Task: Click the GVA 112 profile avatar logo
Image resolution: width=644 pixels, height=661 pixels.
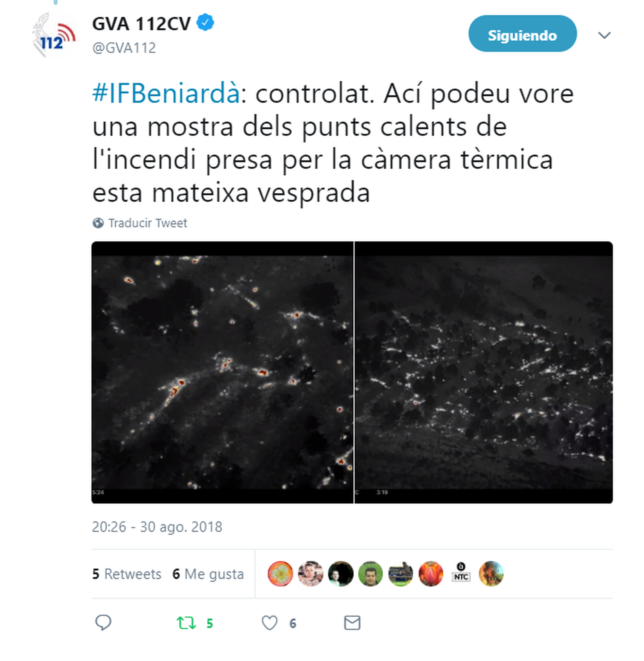Action: [53, 35]
